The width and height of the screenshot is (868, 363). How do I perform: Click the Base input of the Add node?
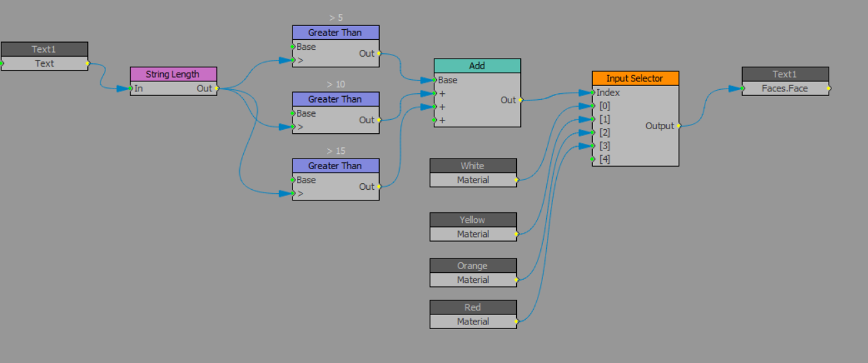click(x=435, y=80)
